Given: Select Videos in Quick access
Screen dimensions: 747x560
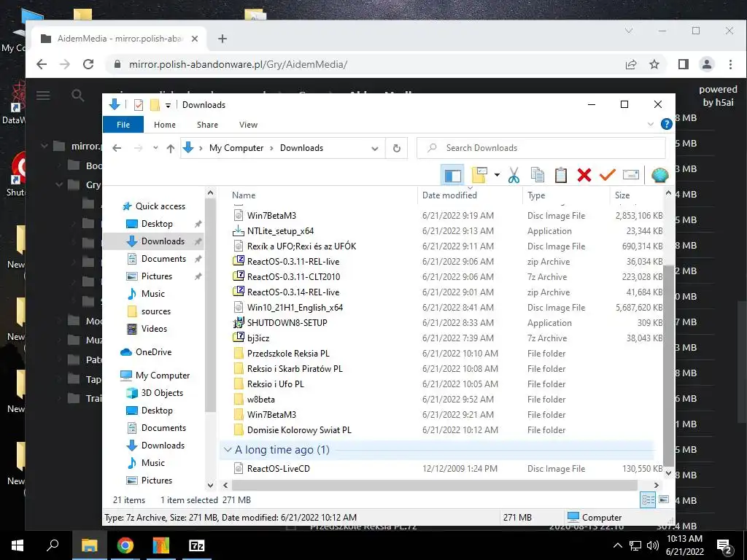Looking at the screenshot, I should (x=154, y=329).
